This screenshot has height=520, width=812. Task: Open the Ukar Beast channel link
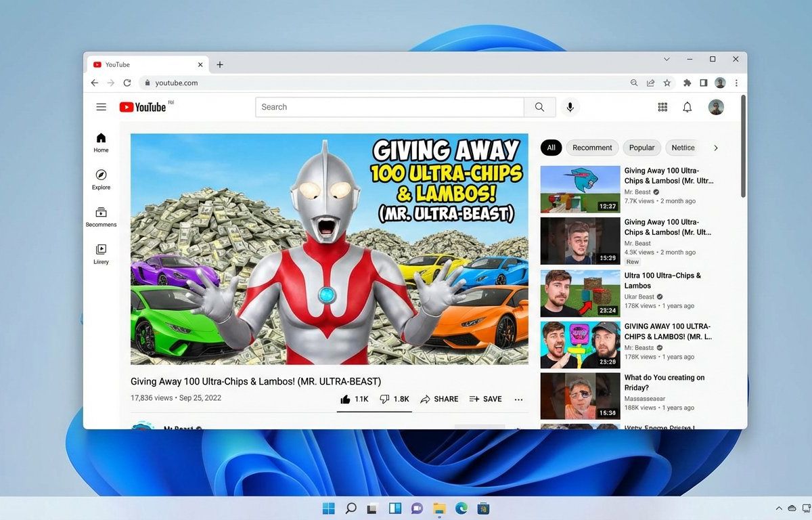pos(639,297)
